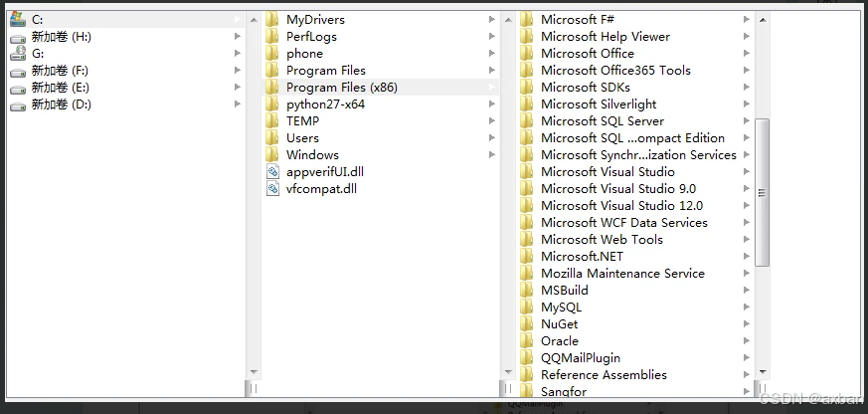The width and height of the screenshot is (868, 414).
Task: Open the Sangfor folder
Action: (x=564, y=391)
